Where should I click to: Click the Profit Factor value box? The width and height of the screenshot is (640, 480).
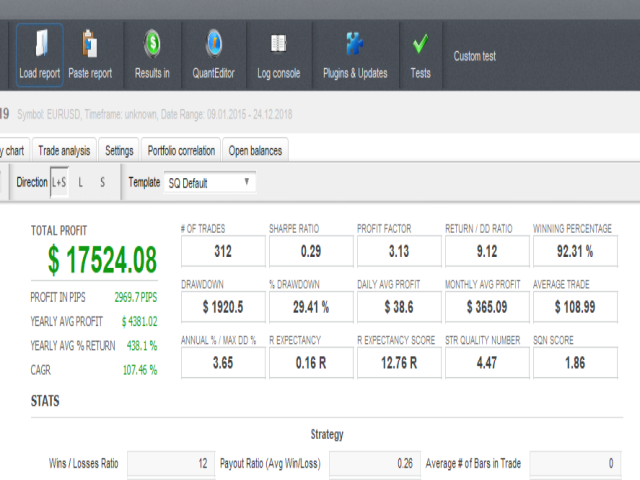pos(397,251)
